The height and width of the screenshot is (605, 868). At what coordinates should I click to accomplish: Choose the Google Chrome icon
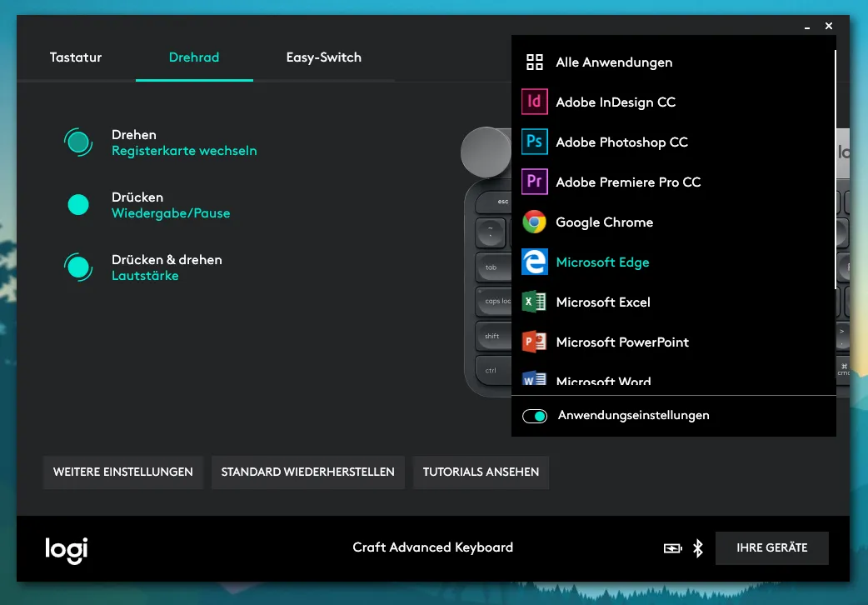[x=534, y=222]
